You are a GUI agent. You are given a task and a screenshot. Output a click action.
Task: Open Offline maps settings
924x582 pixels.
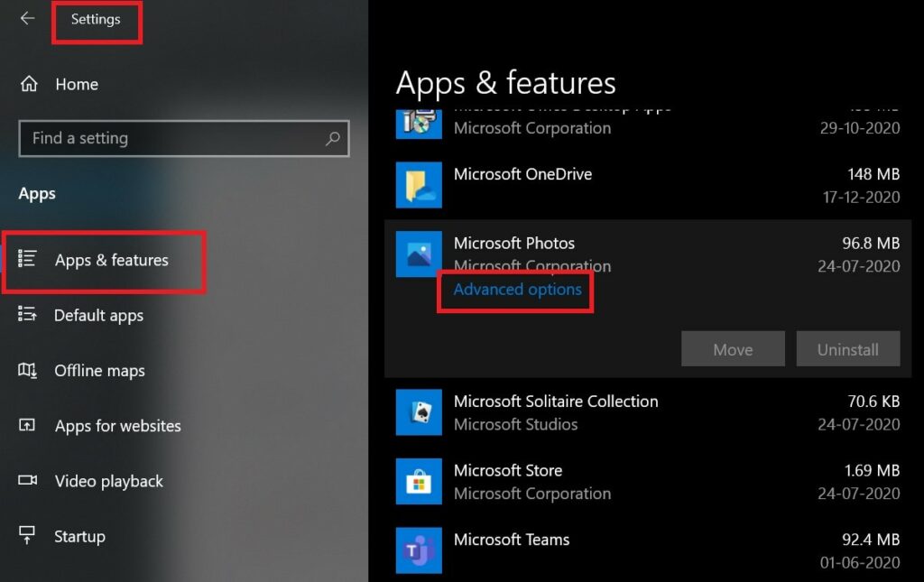pos(99,371)
